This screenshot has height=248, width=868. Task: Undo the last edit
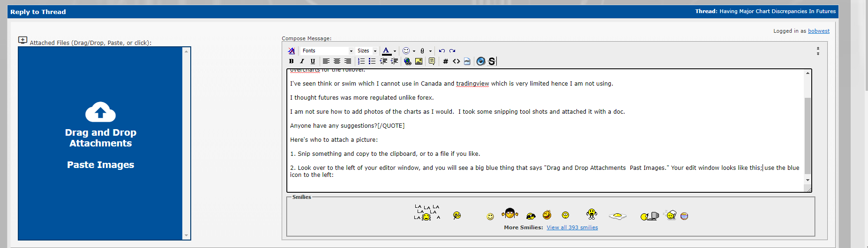(x=441, y=51)
